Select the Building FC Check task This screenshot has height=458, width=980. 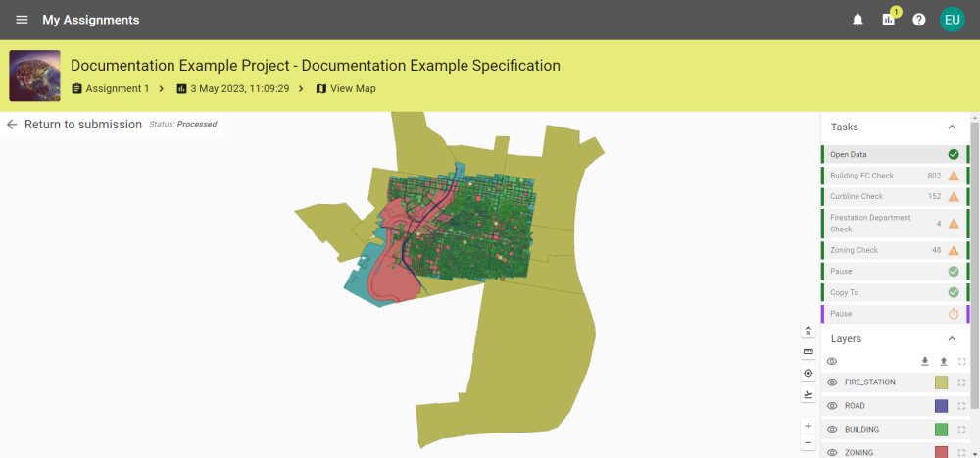[862, 176]
